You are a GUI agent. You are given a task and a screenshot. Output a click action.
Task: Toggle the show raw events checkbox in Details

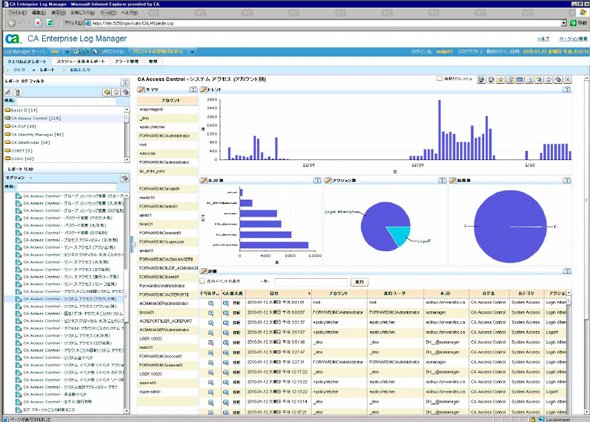202,281
